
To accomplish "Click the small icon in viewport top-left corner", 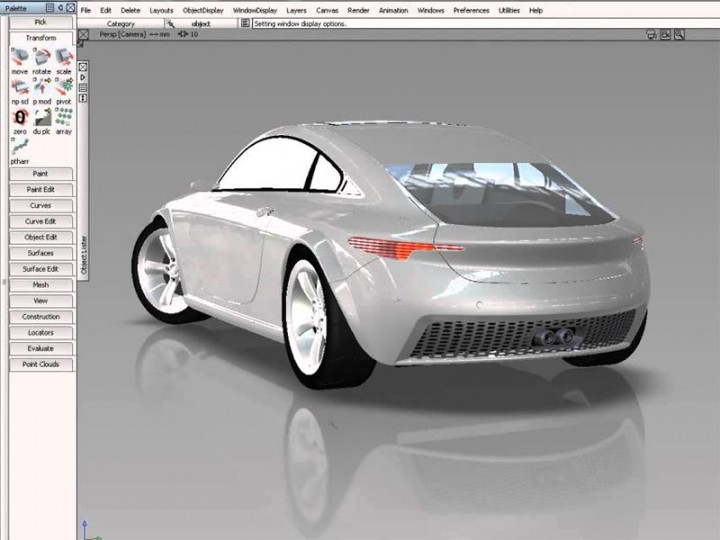I will pos(80,44).
